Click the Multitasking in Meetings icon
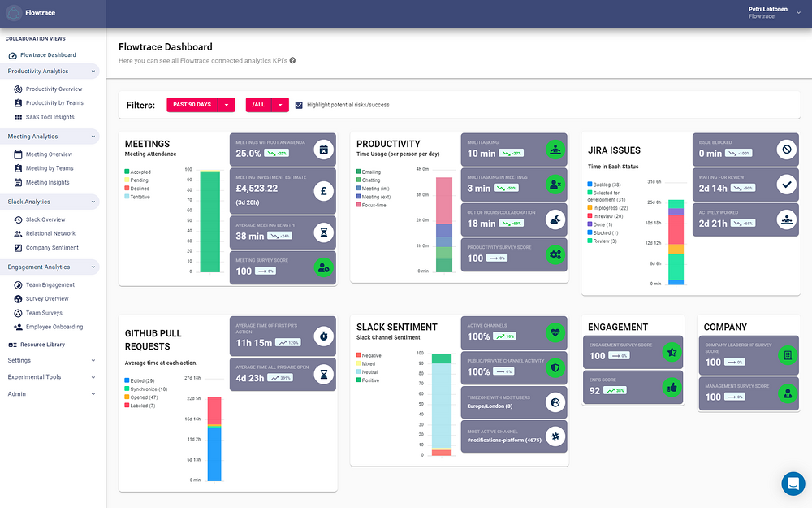 click(x=555, y=185)
